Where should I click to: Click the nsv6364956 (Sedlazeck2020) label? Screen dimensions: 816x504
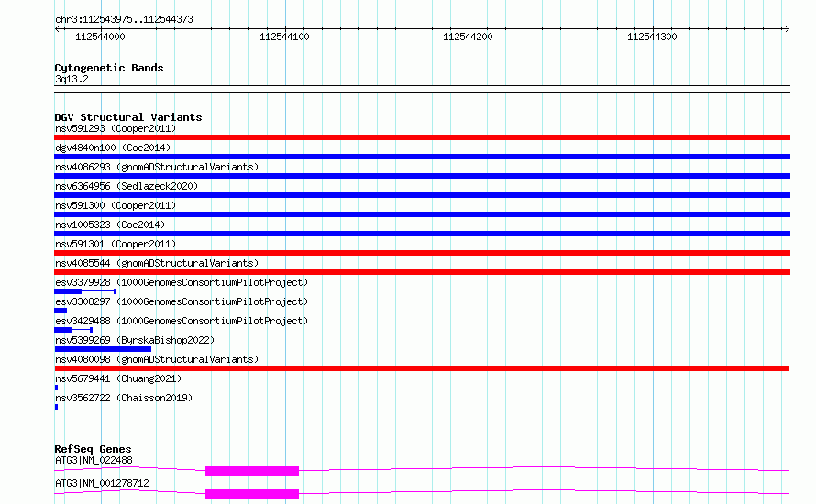[x=127, y=186]
